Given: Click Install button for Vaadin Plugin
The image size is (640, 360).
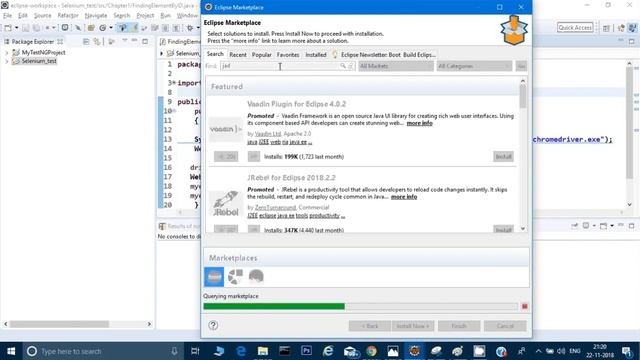Looking at the screenshot, I should coord(503,157).
